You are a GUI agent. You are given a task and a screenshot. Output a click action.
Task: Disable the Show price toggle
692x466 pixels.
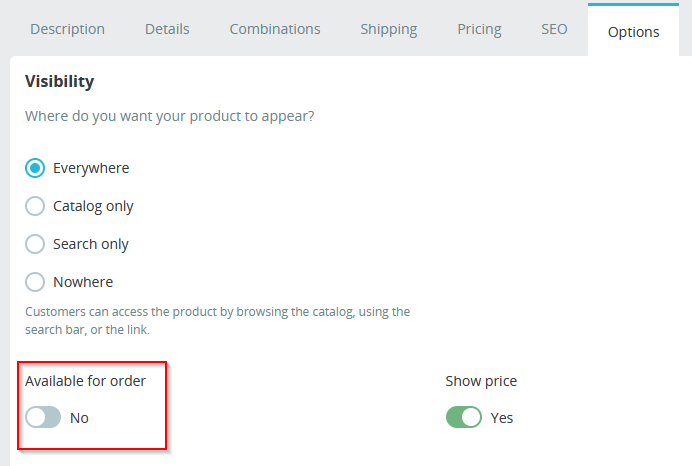pos(464,418)
